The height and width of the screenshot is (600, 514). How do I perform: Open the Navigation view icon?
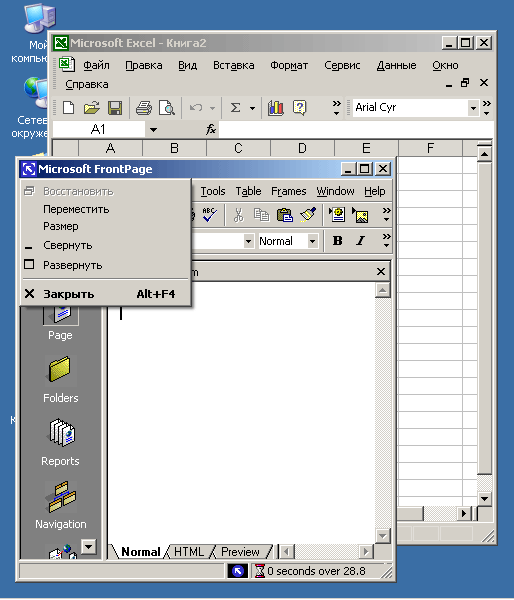tap(61, 496)
